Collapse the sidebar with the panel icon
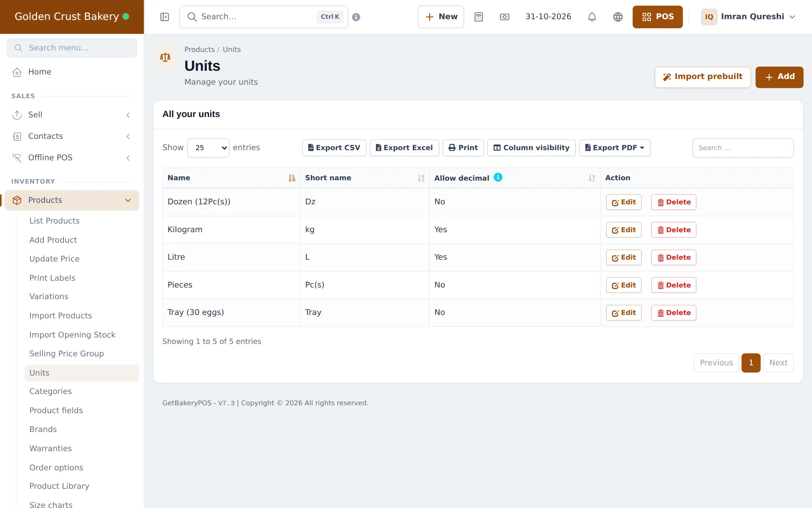This screenshot has width=812, height=508. pos(165,17)
